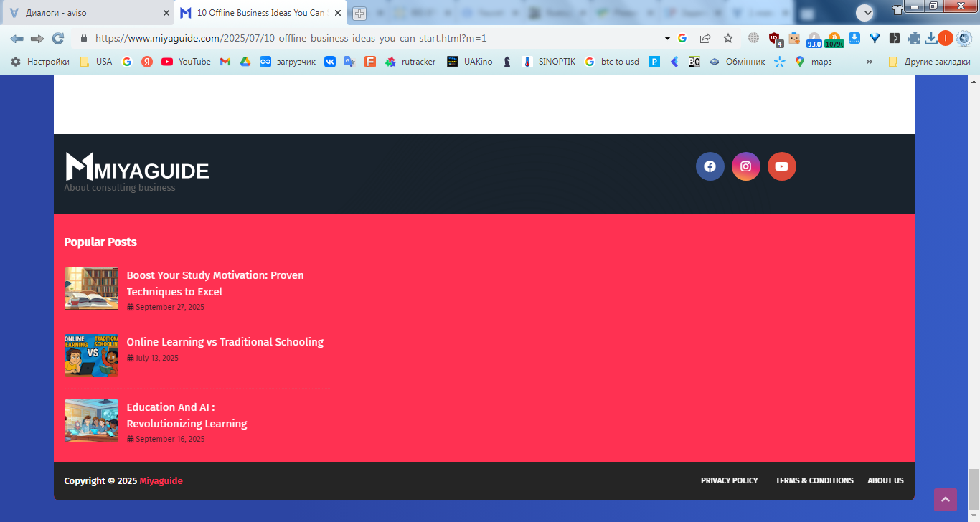Close the 10 Offline Business Ideas tab
Image resolution: width=980 pixels, height=522 pixels.
pos(338,13)
